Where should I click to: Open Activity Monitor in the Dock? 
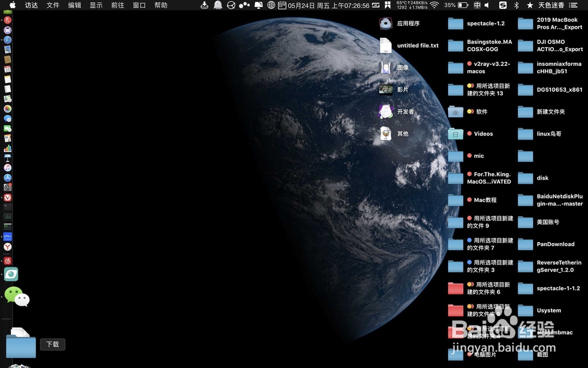[8, 217]
